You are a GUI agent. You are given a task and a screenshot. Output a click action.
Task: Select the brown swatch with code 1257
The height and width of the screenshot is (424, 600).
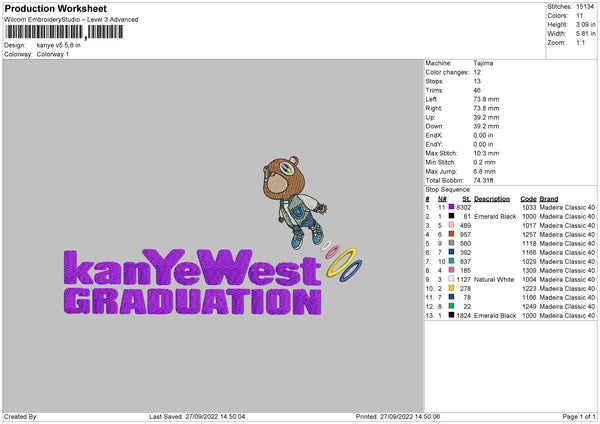[x=451, y=234]
